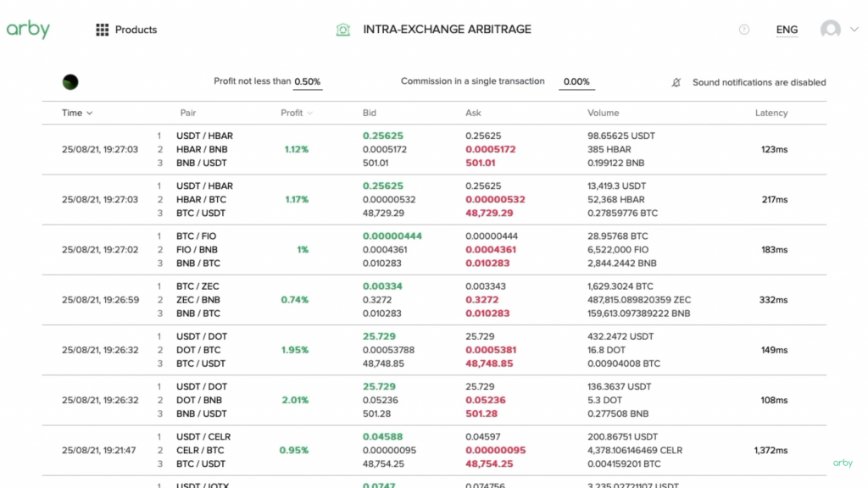The width and height of the screenshot is (868, 488).
Task: Open the help info circle icon
Action: [x=744, y=30]
